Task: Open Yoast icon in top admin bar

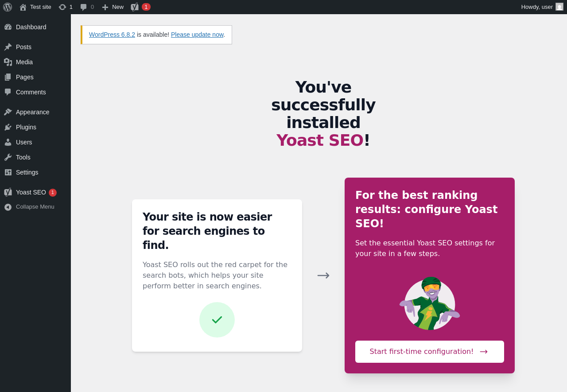Action: click(x=135, y=7)
